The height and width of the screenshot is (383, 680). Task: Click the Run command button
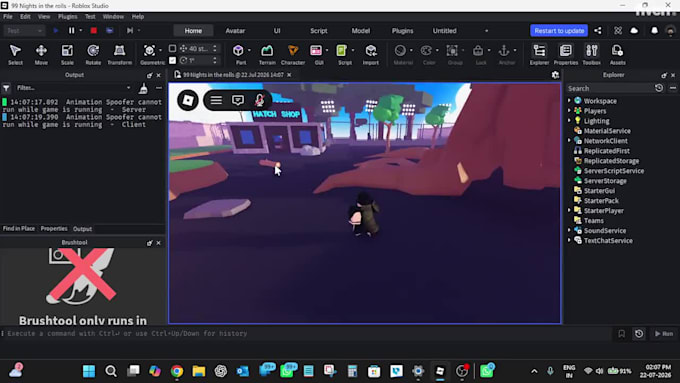tap(664, 334)
